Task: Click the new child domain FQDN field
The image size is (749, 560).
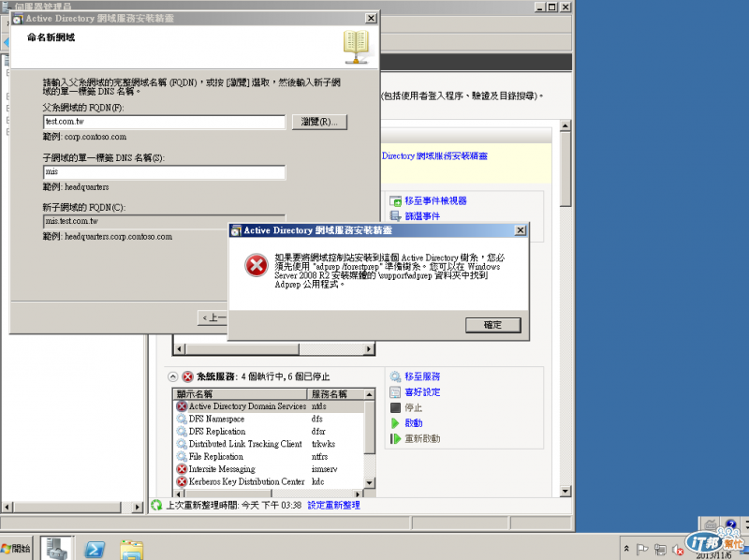Action: pyautogui.click(x=165, y=221)
